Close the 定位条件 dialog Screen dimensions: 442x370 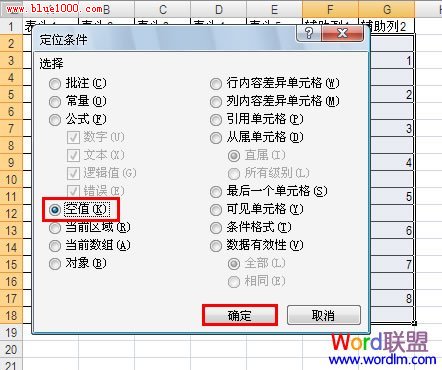[342, 33]
